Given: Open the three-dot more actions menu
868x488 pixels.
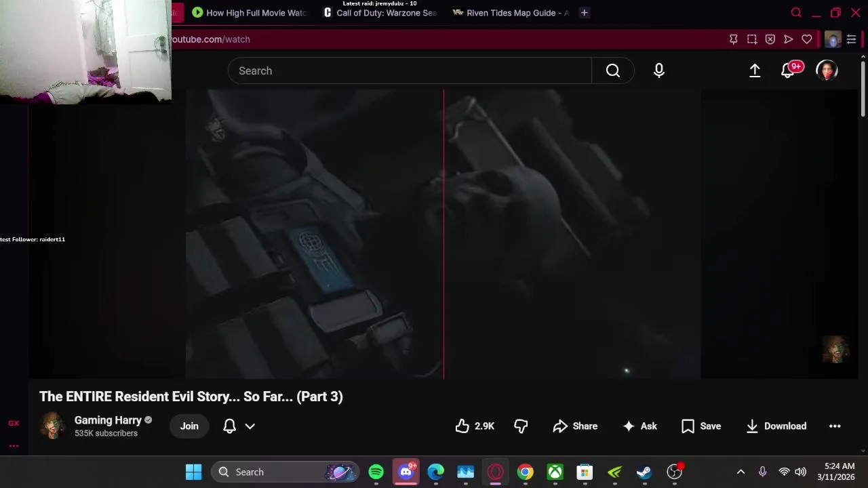Looking at the screenshot, I should tap(835, 426).
